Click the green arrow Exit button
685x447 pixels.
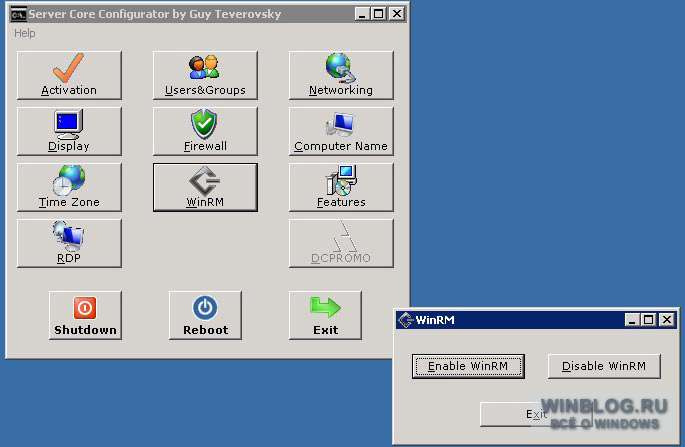[x=325, y=315]
